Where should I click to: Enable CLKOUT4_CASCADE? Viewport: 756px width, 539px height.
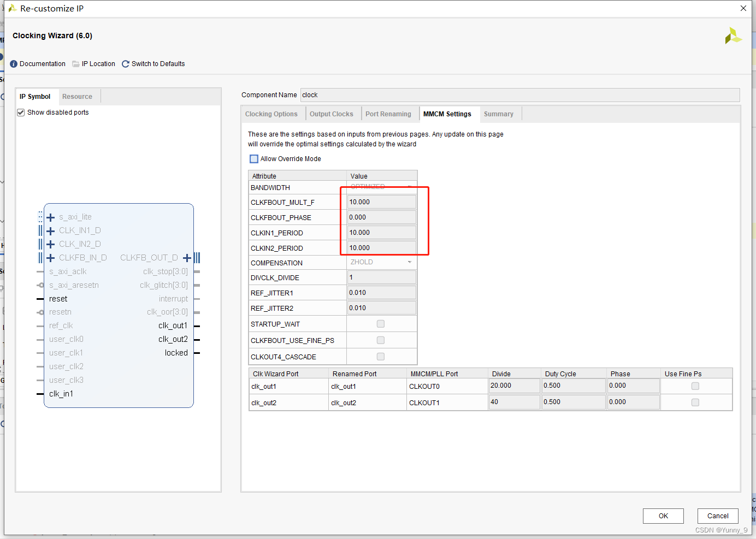point(380,356)
